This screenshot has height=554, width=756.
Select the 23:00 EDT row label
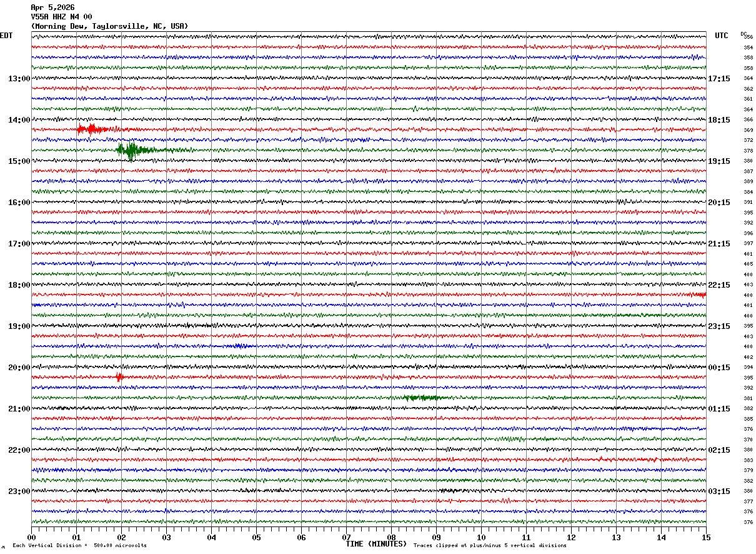coord(19,491)
